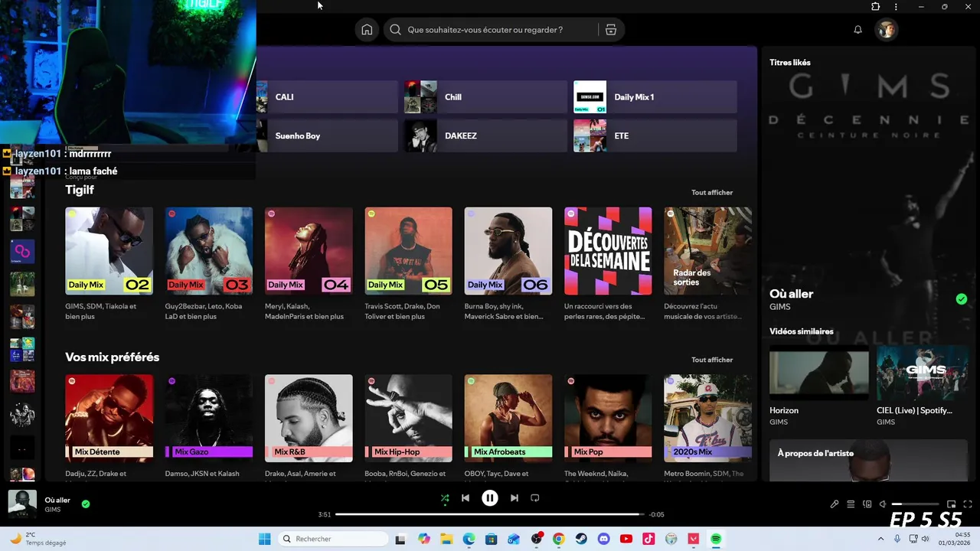Screen dimensions: 980x551
Task: Open the ETE shortcut tile
Action: click(x=655, y=135)
